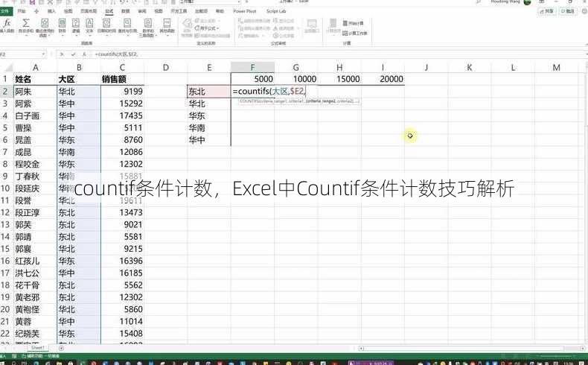
Task: Switch to the Script Lab tab
Action: click(276, 11)
